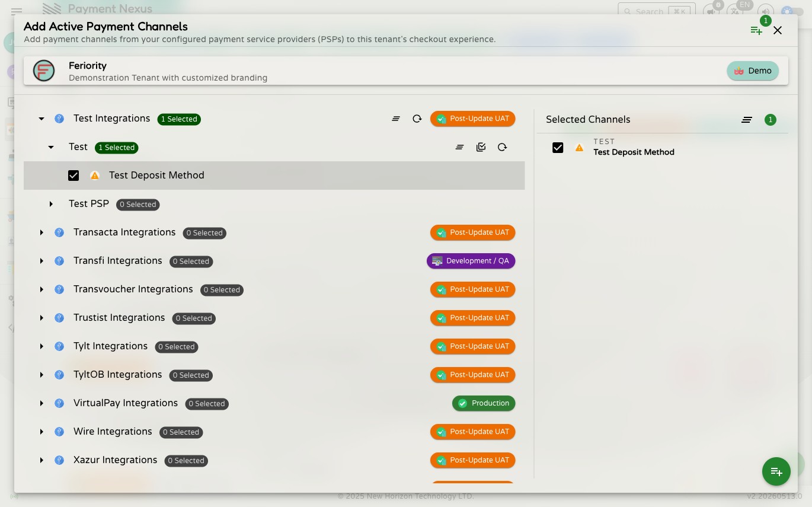Click the warning icon in Selected Channels list

pos(580,148)
